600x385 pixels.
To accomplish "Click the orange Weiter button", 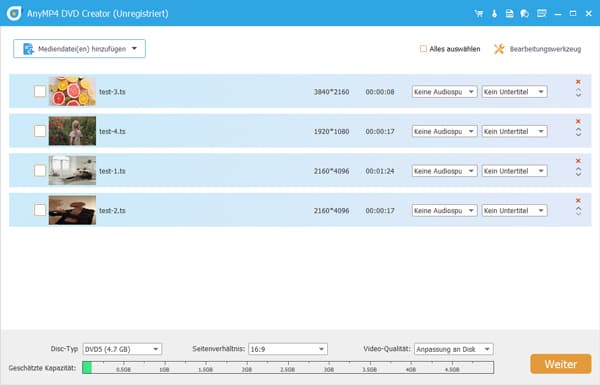I will (561, 364).
